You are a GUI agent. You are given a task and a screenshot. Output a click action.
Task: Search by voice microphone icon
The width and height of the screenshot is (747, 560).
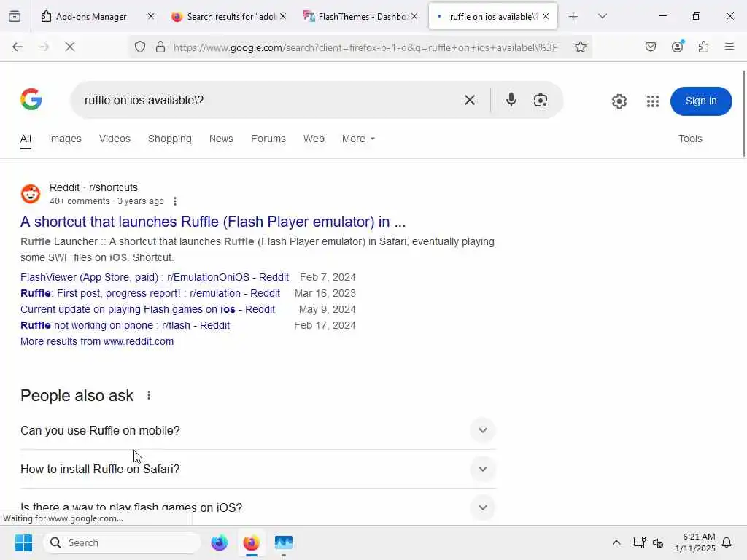tap(511, 100)
